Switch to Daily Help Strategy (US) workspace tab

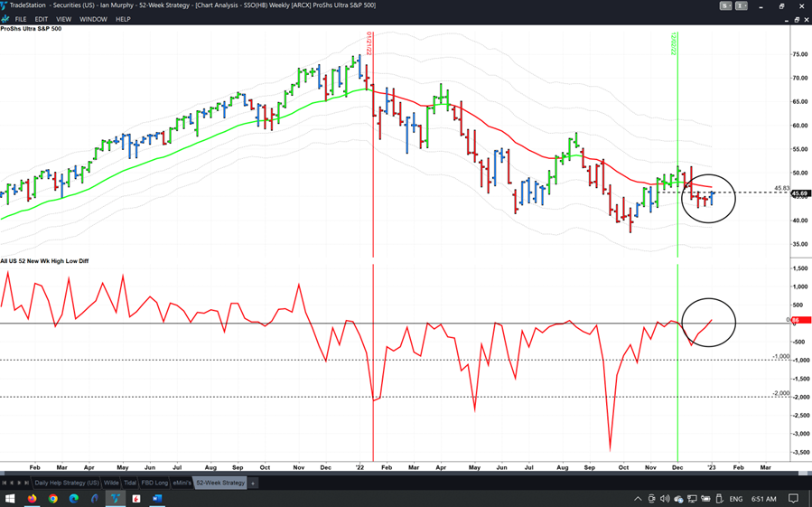(x=67, y=483)
